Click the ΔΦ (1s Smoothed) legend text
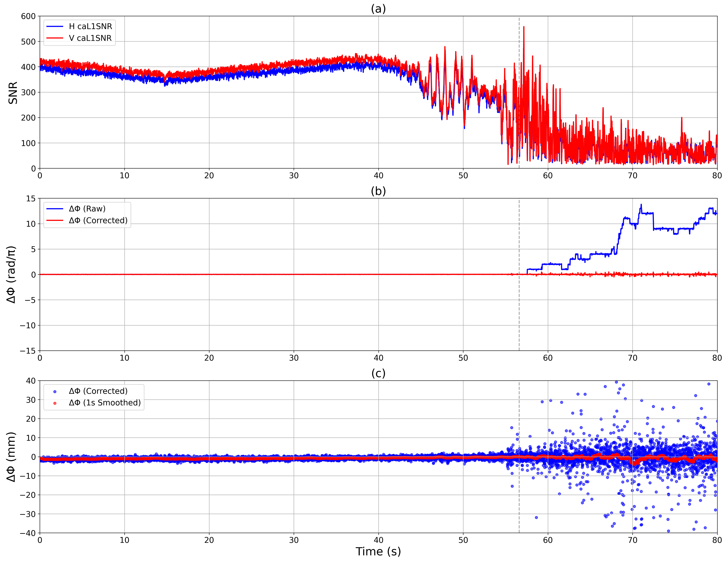Image resolution: width=728 pixels, height=561 pixels. coord(105,402)
